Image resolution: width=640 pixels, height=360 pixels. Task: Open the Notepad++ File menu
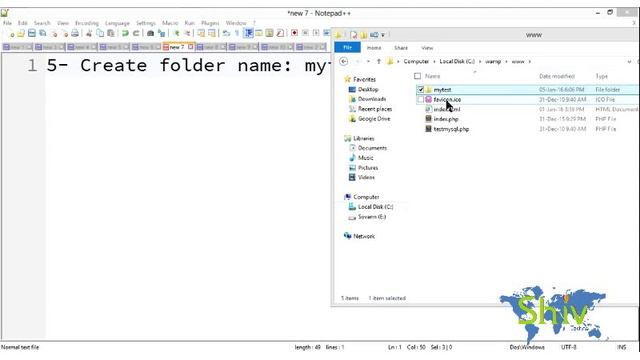click(x=7, y=23)
